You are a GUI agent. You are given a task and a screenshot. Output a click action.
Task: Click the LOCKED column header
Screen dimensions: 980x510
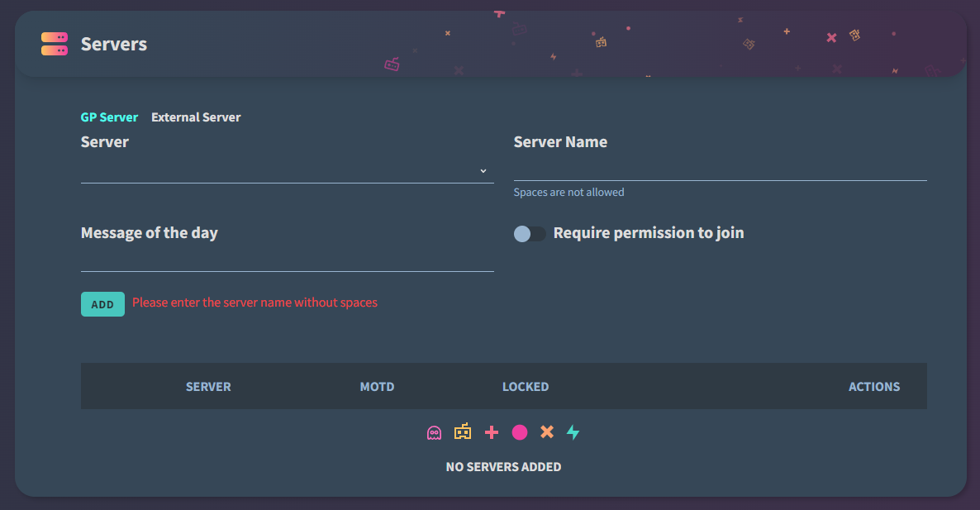click(526, 387)
